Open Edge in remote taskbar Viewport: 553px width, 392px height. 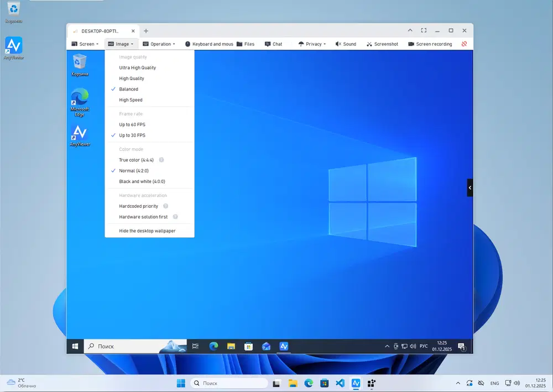(x=213, y=347)
